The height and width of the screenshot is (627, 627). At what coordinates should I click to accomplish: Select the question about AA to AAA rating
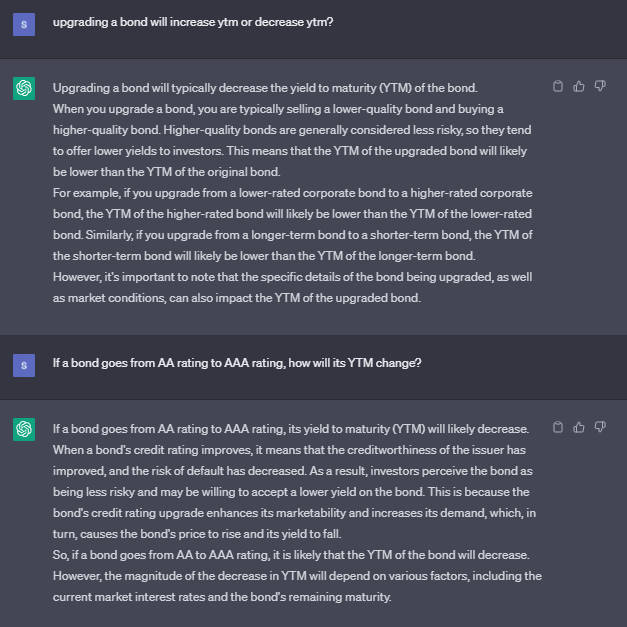[x=237, y=363]
